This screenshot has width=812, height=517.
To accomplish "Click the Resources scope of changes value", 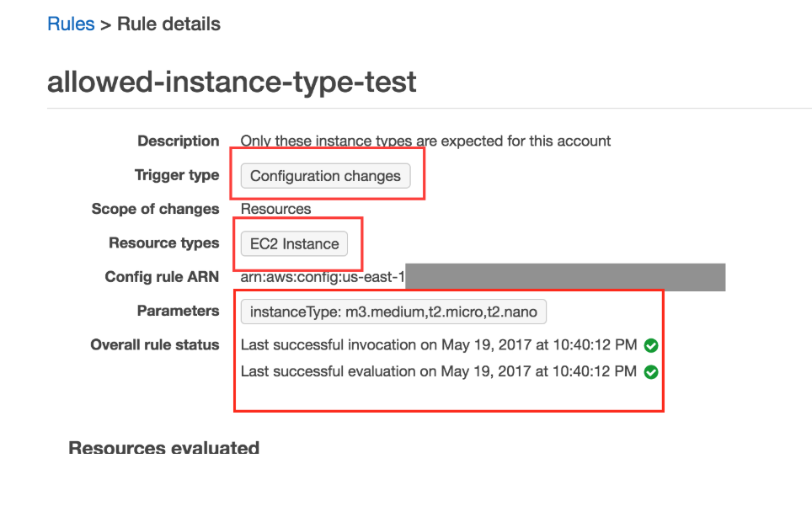I will pos(276,209).
